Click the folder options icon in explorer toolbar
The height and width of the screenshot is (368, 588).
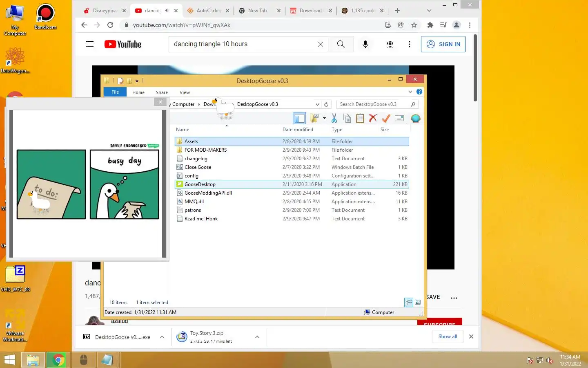coord(314,119)
